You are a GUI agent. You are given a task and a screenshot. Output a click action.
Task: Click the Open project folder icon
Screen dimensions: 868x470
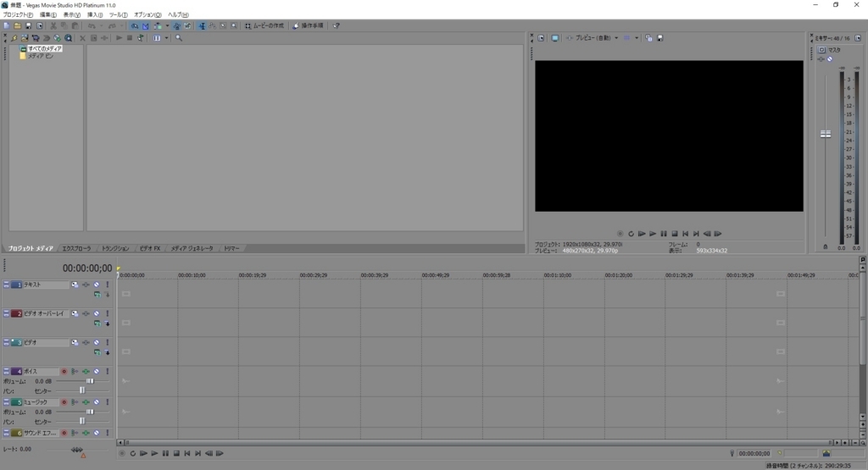coord(18,25)
